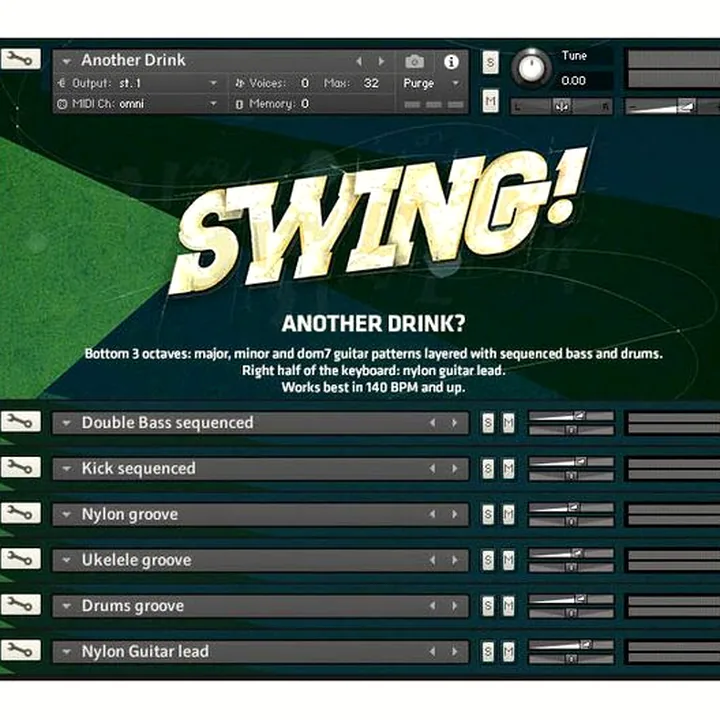Viewport: 720px width, 720px height.
Task: Open wrench editor for Drums groove
Action: [x=21, y=605]
